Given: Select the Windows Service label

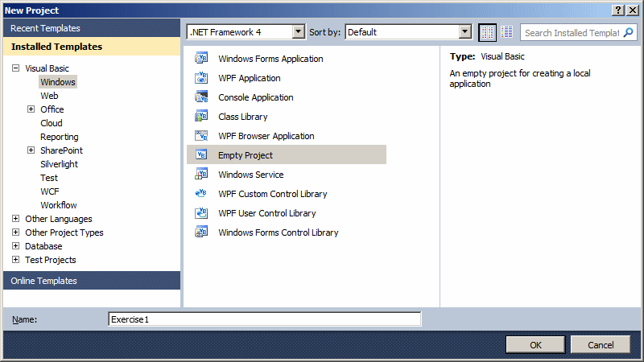Looking at the screenshot, I should coord(251,175).
